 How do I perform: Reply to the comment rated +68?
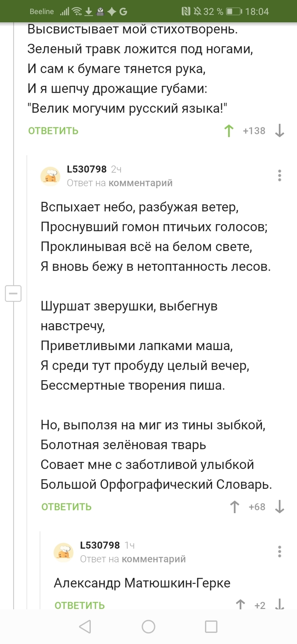pos(67,507)
